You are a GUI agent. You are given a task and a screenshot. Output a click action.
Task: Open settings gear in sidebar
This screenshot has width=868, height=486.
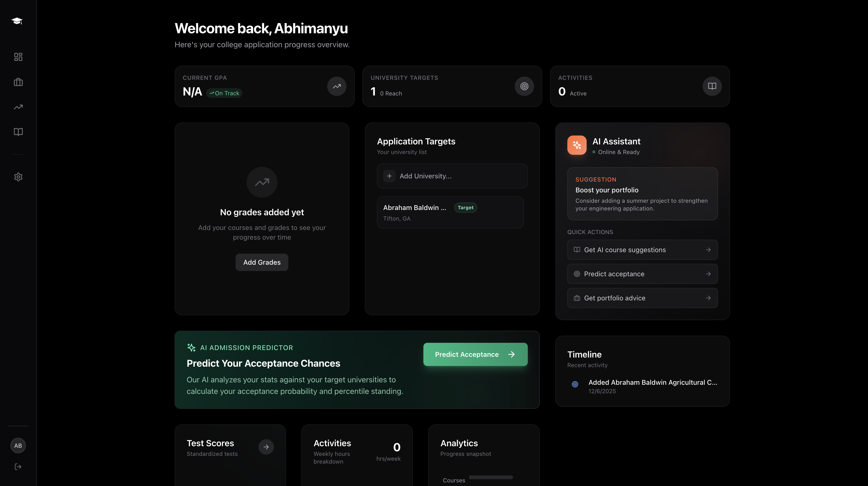(x=18, y=177)
